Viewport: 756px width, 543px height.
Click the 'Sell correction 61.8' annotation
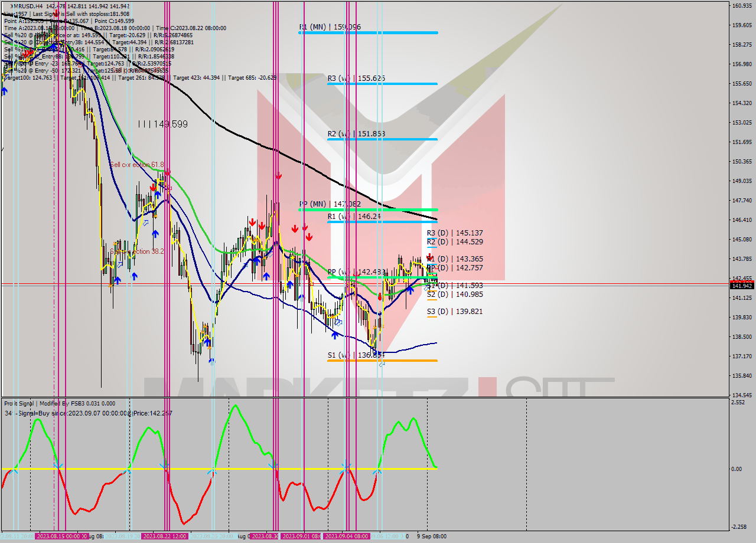coord(136,165)
